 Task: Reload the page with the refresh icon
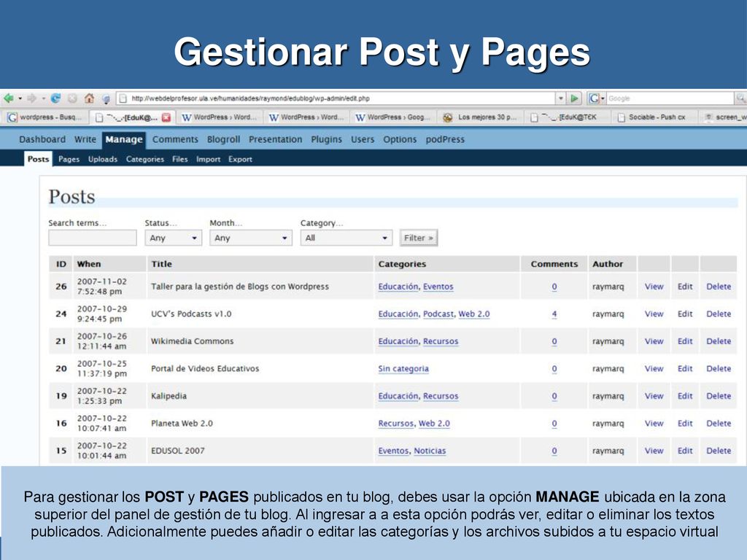(55, 98)
